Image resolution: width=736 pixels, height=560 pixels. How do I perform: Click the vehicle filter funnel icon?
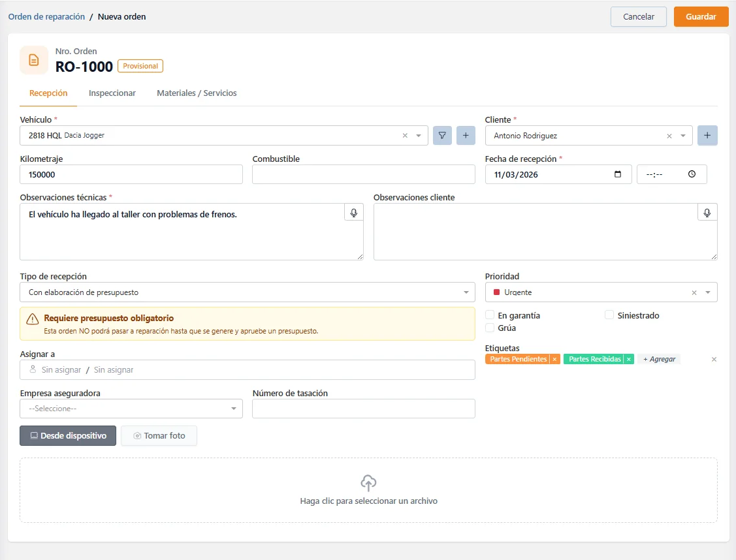pyautogui.click(x=442, y=136)
